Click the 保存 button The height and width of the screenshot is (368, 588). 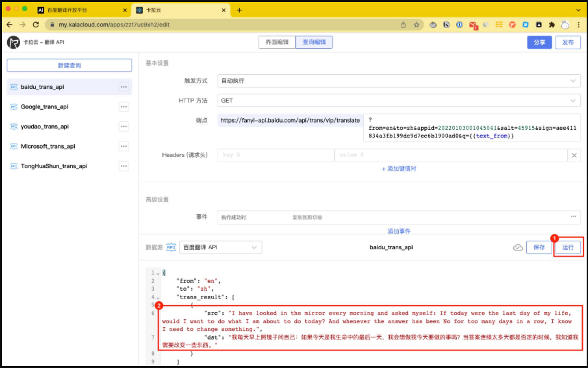tap(539, 247)
